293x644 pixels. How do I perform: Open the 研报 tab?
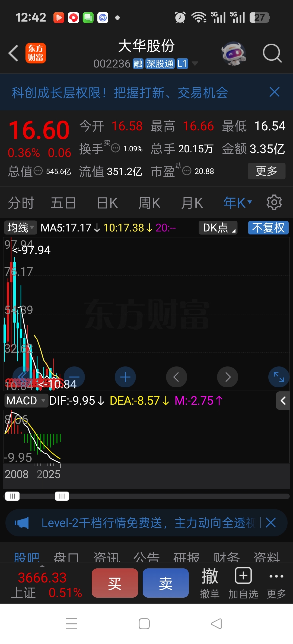point(186,557)
